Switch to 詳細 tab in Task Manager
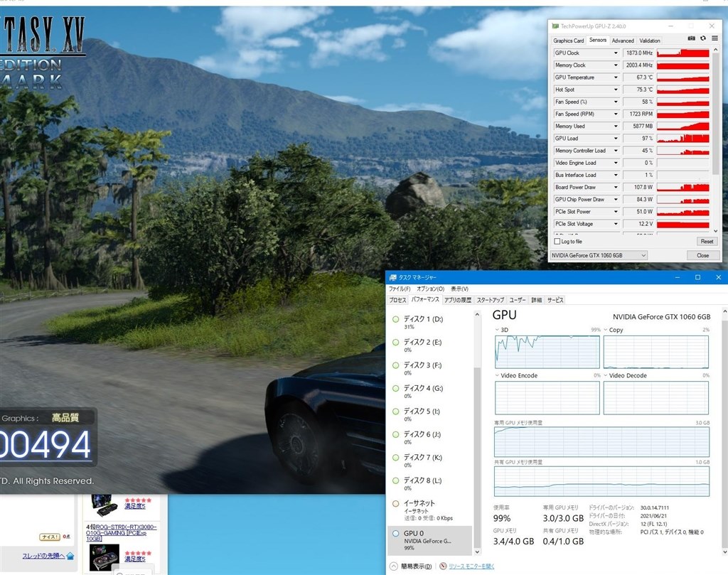 [537, 300]
